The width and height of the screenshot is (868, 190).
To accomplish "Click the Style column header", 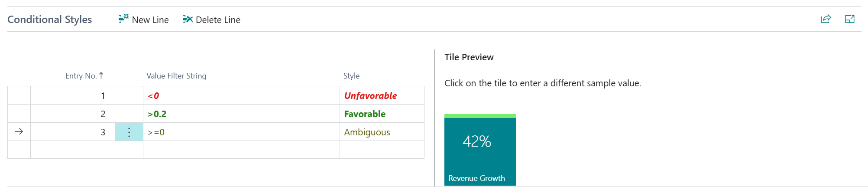I will point(351,76).
